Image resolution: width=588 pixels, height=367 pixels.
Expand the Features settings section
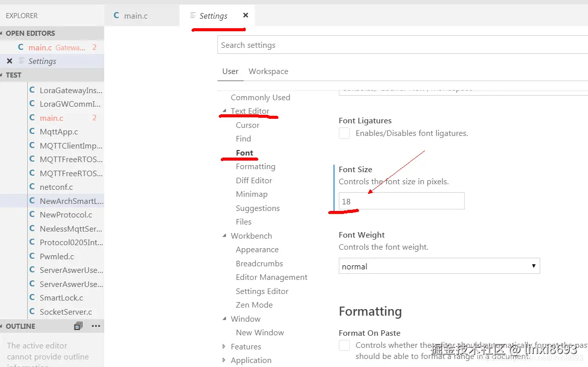pos(224,346)
